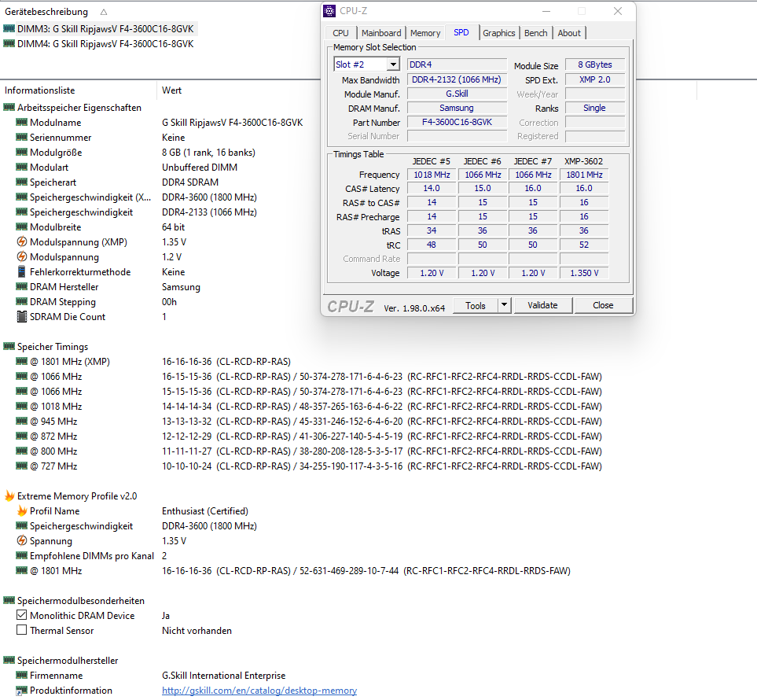The width and height of the screenshot is (757, 700).
Task: Click the DRAM Hersteller row icon
Action: pyautogui.click(x=21, y=286)
